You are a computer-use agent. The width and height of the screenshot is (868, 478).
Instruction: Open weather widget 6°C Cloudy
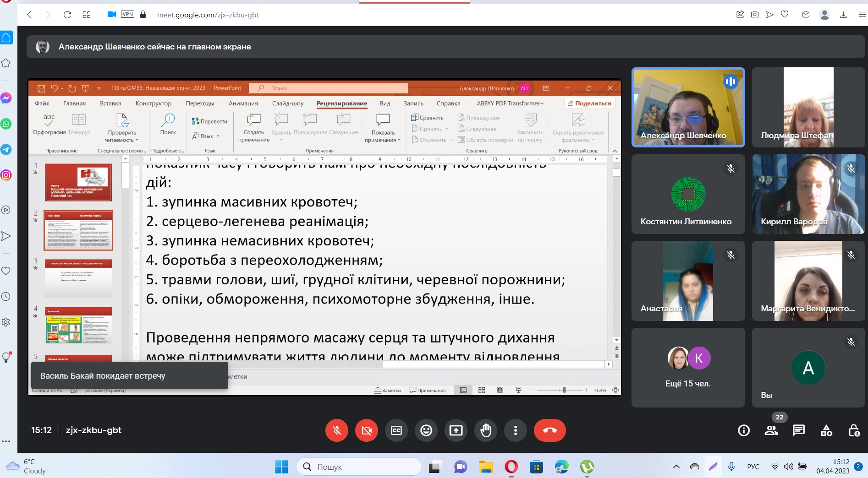26,467
